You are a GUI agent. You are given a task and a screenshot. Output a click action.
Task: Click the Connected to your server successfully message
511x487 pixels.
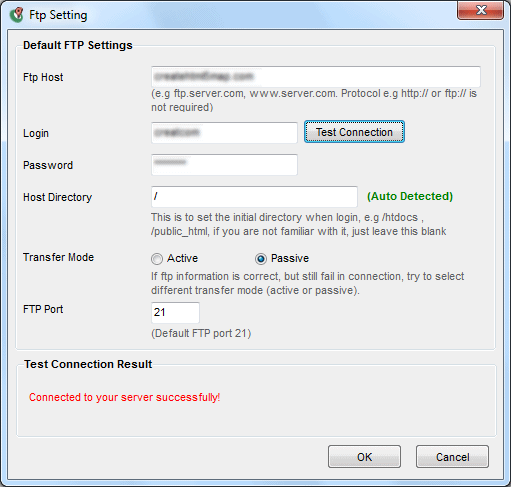(124, 397)
